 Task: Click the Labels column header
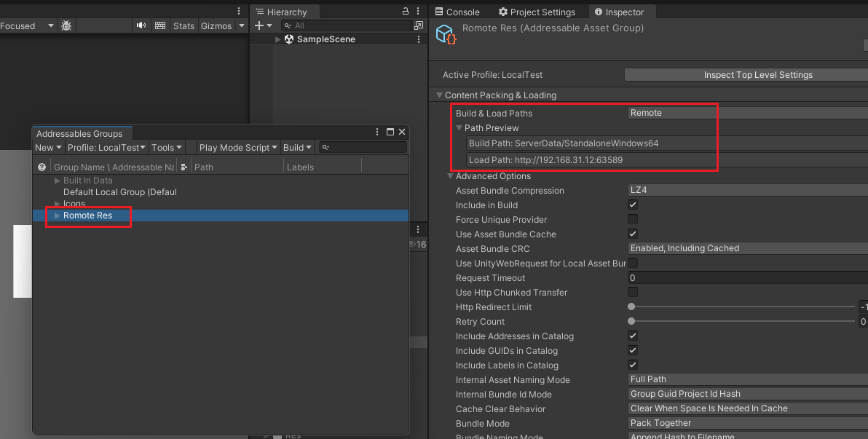click(322, 167)
